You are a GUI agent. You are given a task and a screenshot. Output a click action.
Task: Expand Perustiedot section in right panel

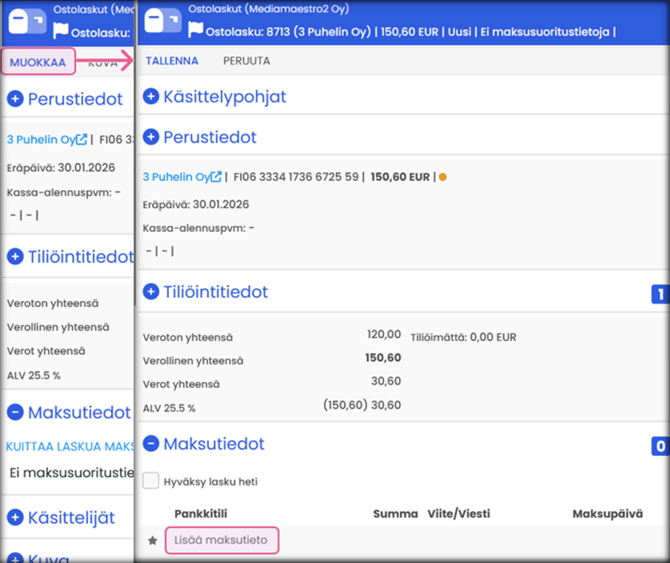pos(151,137)
